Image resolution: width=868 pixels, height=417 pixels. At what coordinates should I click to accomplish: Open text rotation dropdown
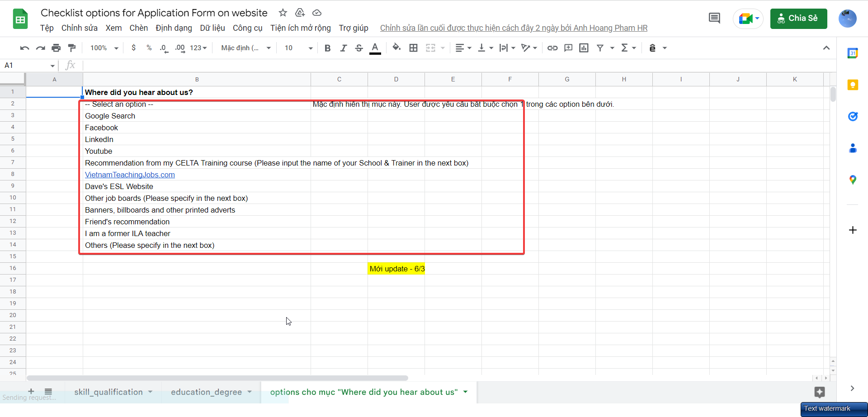529,48
